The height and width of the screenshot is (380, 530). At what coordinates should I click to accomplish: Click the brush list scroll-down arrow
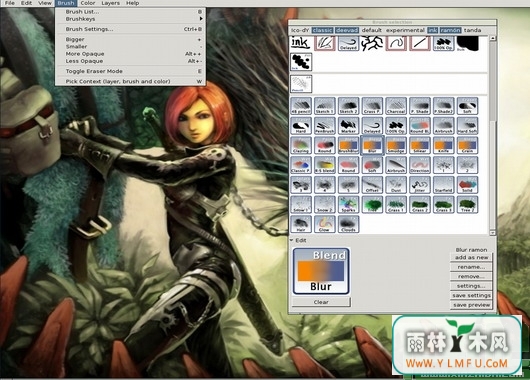492,233
